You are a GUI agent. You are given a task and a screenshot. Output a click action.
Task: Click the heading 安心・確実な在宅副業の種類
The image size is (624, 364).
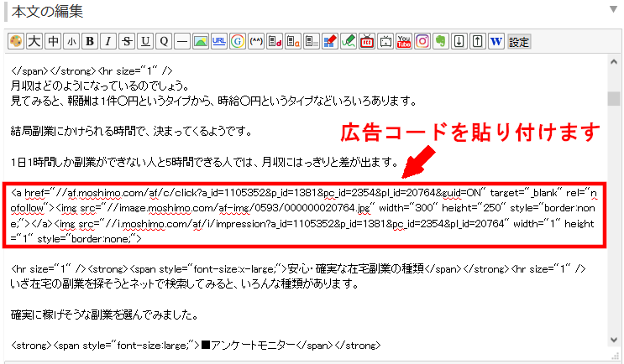(x=356, y=269)
